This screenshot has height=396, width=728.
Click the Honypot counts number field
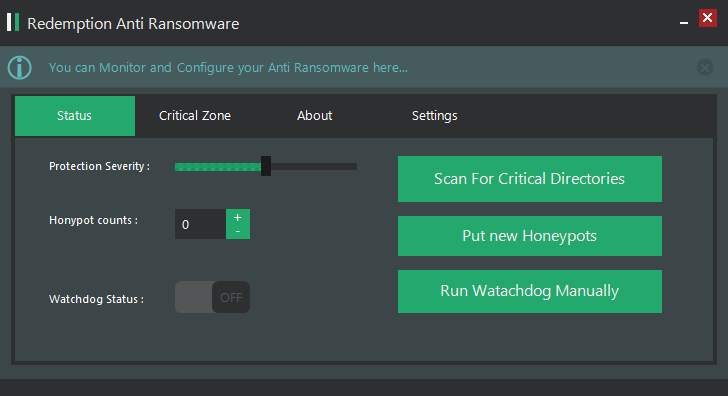point(201,224)
